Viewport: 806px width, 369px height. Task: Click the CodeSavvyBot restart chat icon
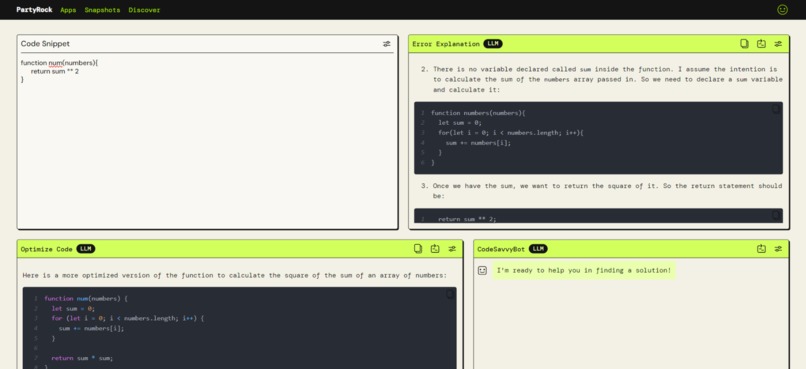pyautogui.click(x=761, y=249)
